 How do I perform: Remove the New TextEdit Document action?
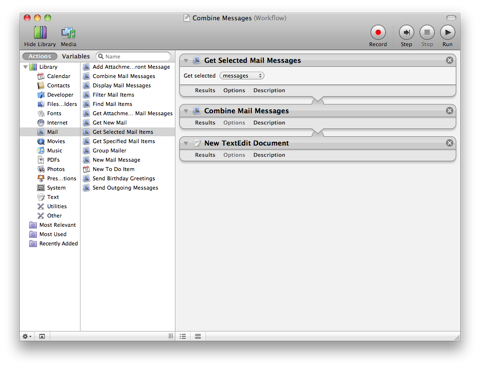pyautogui.click(x=450, y=143)
